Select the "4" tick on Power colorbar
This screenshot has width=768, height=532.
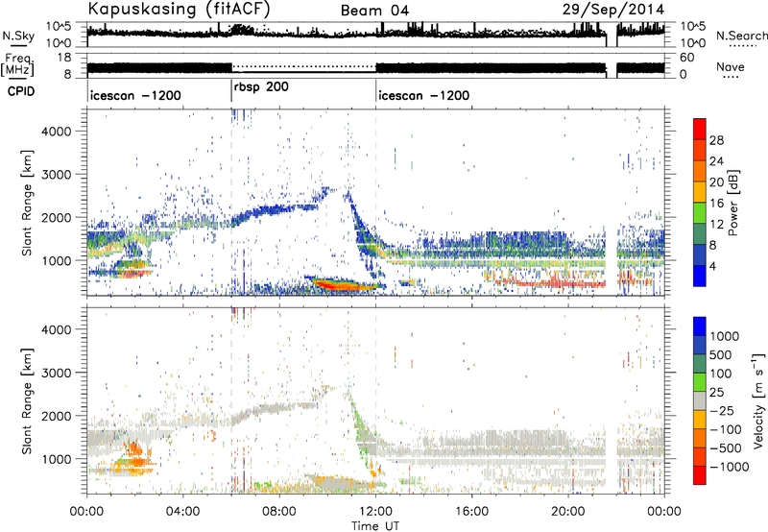click(712, 267)
